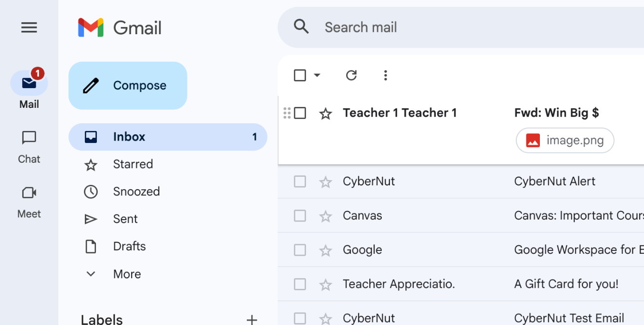The width and height of the screenshot is (644, 325).
Task: Click the Gmail logo
Action: pyautogui.click(x=120, y=27)
